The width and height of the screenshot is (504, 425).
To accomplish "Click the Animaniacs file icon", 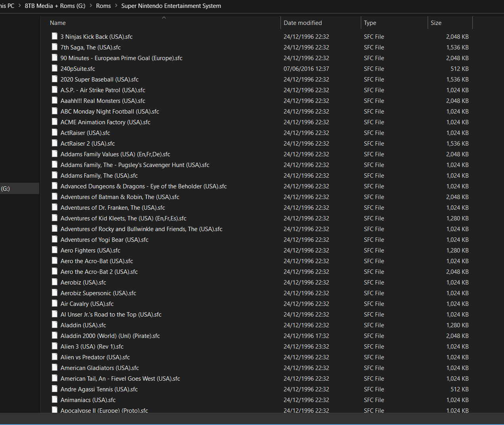I will pos(55,400).
